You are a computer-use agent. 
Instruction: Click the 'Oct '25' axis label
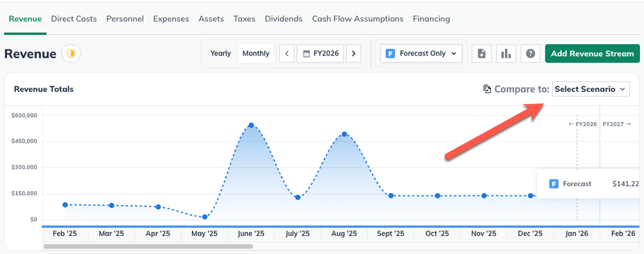437,234
